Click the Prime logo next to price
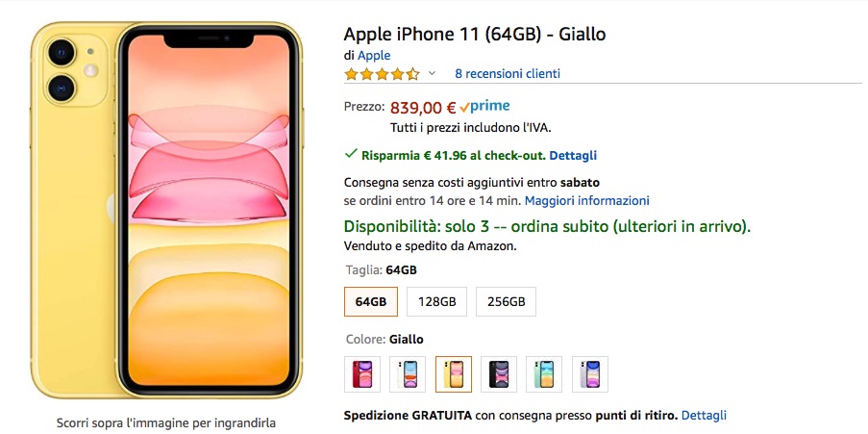Screen dimensions: 868x434 tap(485, 107)
